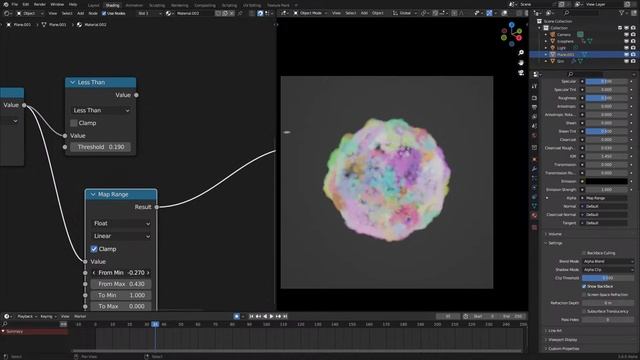Jump to the timeline end
The width and height of the screenshot is (640, 360).
point(285,316)
